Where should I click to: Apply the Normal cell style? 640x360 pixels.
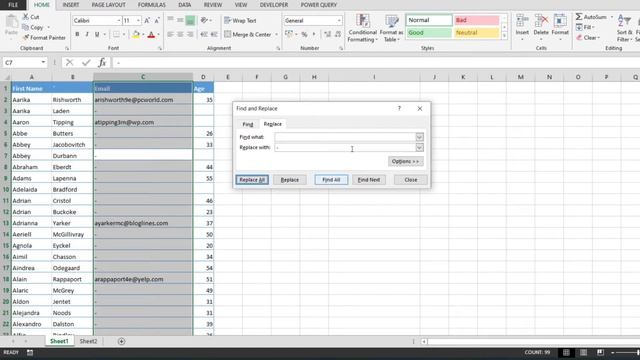(x=429, y=20)
